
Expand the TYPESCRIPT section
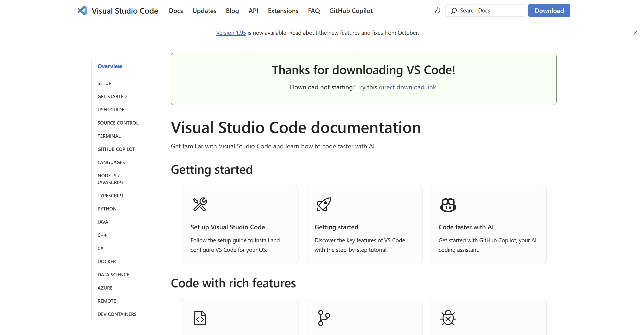[x=110, y=196]
